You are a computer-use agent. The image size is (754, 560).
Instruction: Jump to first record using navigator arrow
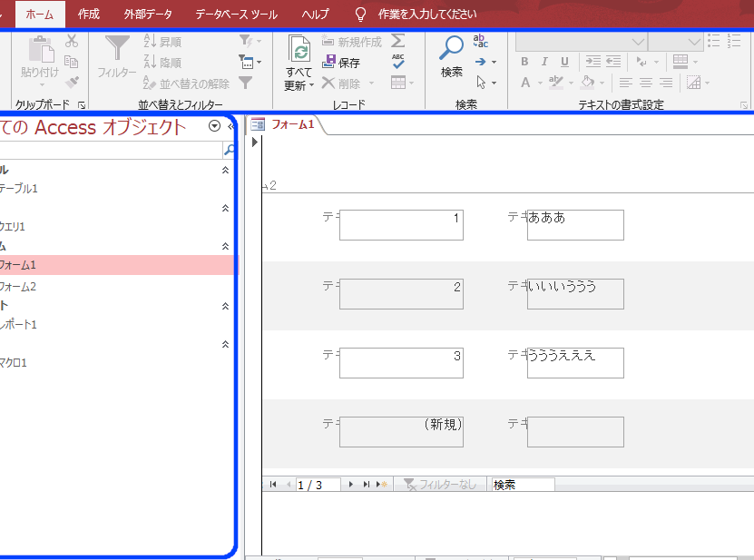pyautogui.click(x=273, y=485)
